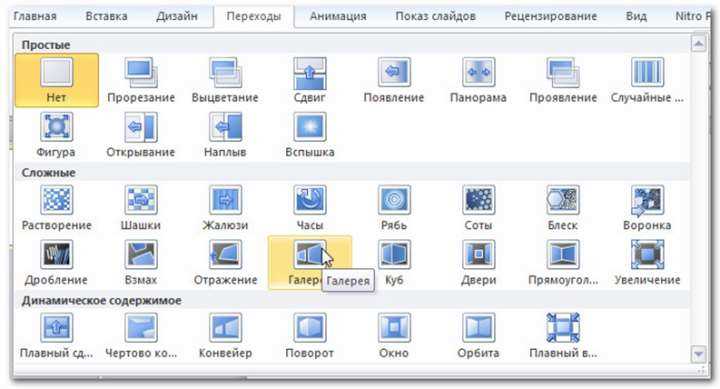Open the Анимация ribbon tab

point(338,16)
